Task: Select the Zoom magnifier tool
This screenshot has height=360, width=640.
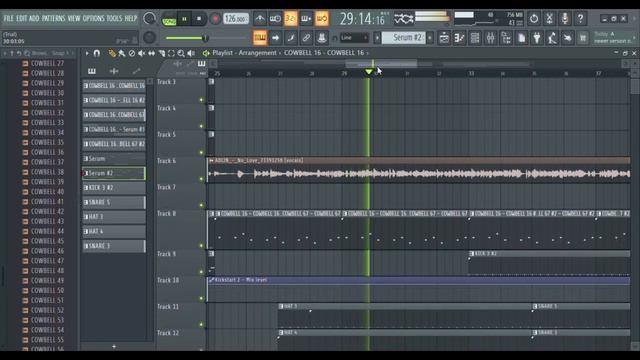Action: [181, 53]
